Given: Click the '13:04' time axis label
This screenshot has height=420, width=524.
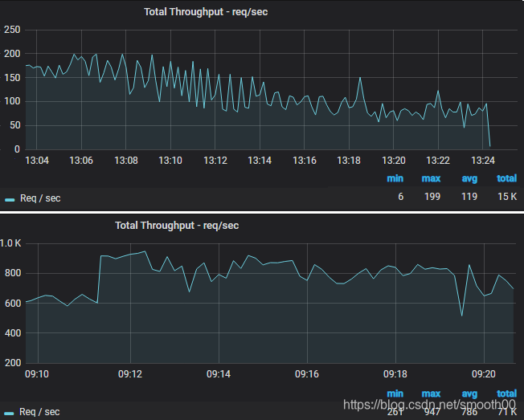Looking at the screenshot, I should point(37,161).
